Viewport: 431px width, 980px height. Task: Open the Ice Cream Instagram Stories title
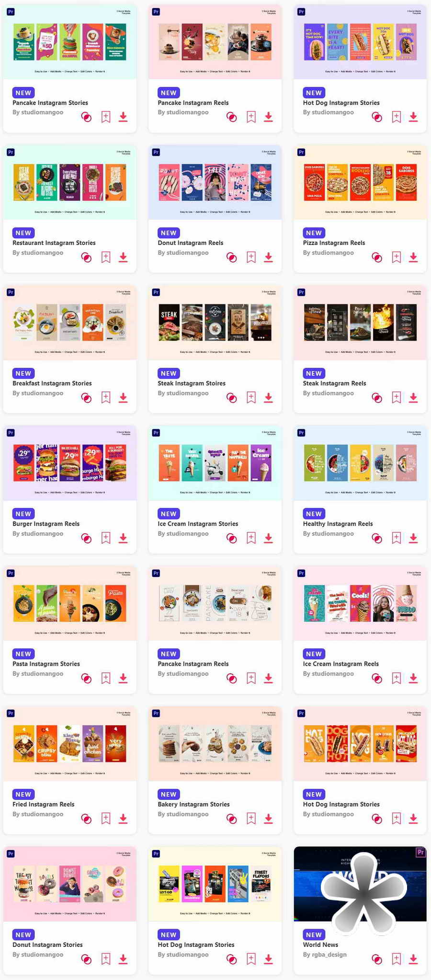pos(198,524)
